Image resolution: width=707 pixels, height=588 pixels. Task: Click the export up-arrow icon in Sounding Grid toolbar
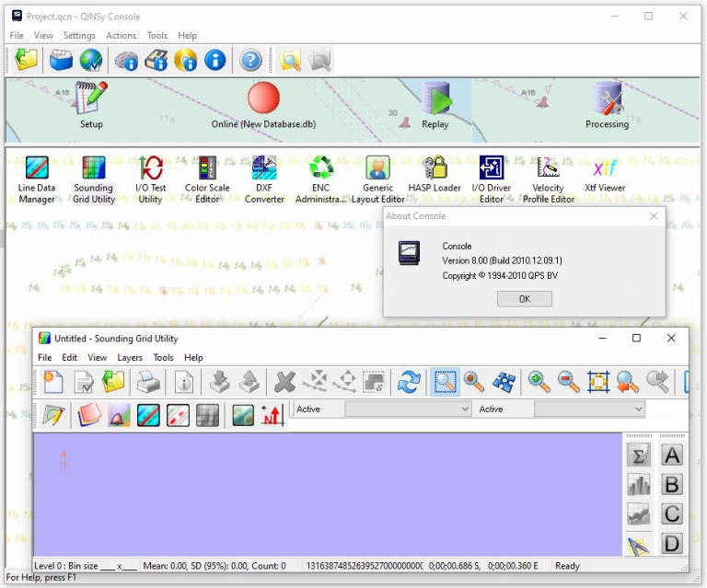(x=249, y=382)
